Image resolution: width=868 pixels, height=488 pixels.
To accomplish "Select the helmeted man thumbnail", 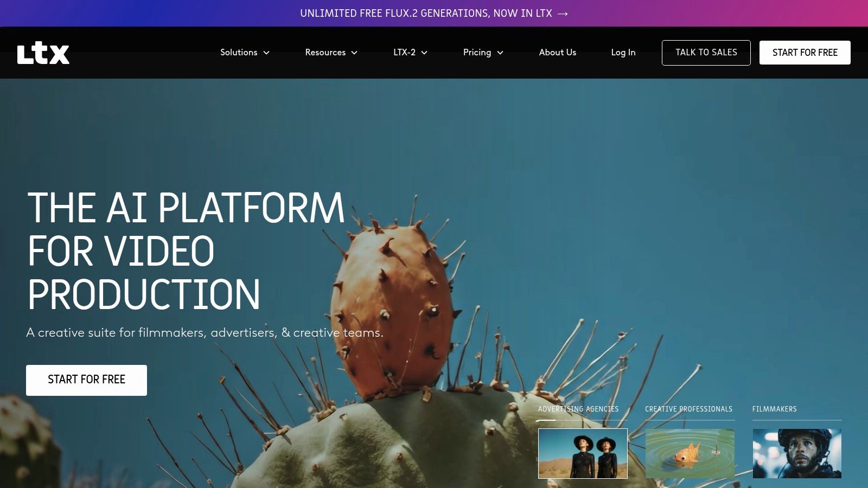I will [x=796, y=453].
